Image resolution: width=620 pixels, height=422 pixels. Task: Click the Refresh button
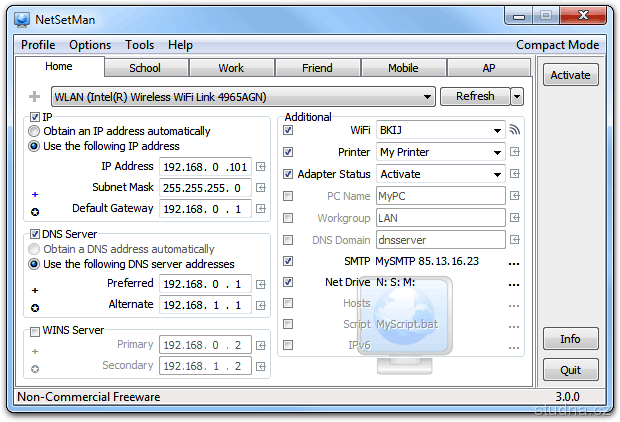pyautogui.click(x=475, y=97)
